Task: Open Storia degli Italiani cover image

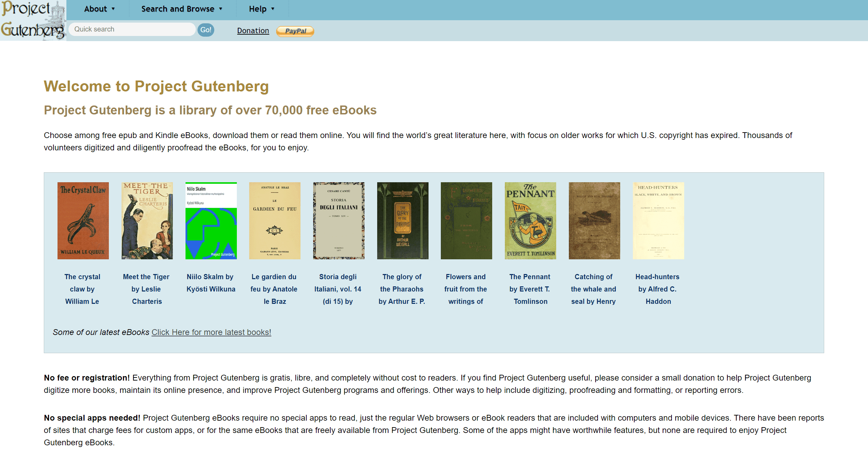Action: click(339, 221)
